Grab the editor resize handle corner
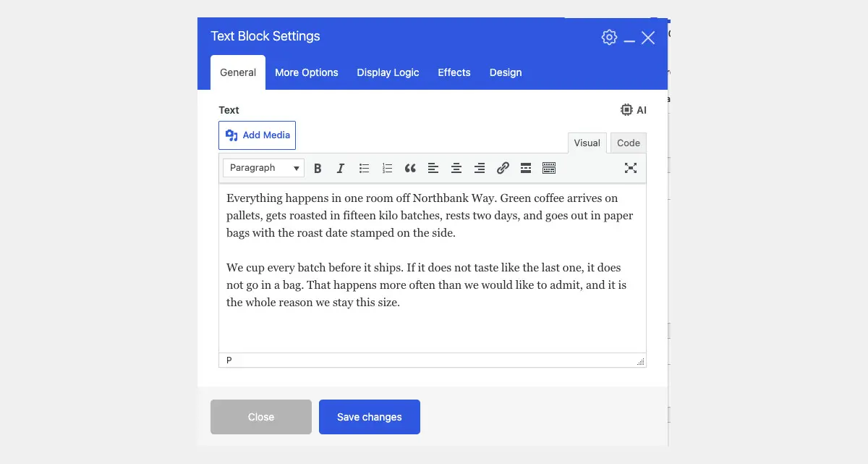868x464 pixels. 640,360
